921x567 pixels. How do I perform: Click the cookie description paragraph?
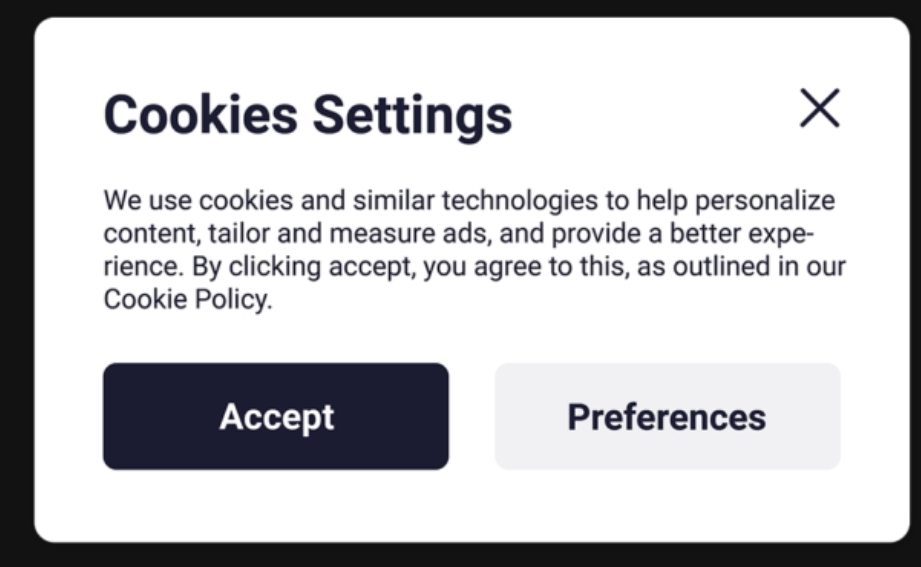470,250
